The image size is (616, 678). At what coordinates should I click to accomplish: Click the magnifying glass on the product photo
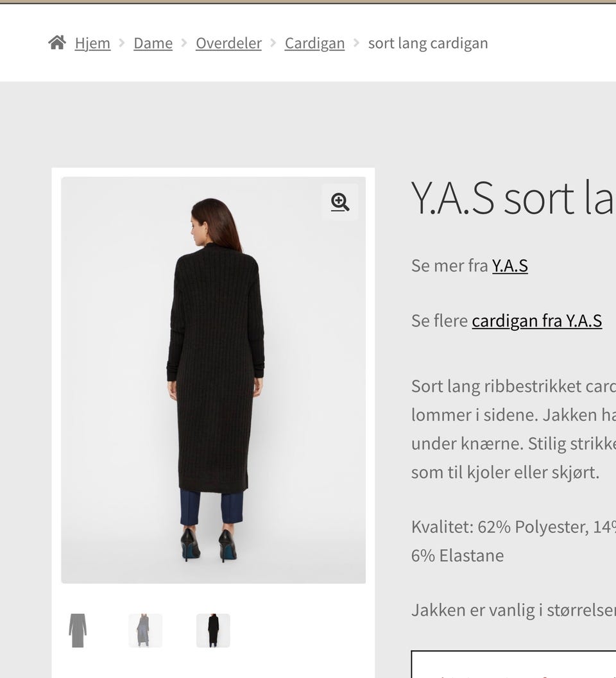[x=340, y=202]
